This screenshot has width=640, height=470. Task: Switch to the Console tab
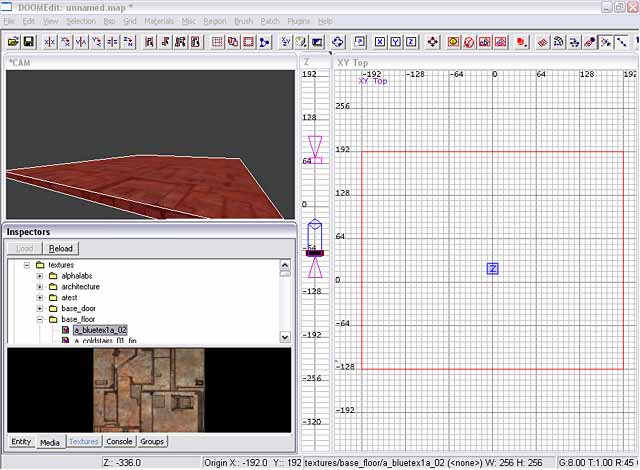pyautogui.click(x=119, y=441)
